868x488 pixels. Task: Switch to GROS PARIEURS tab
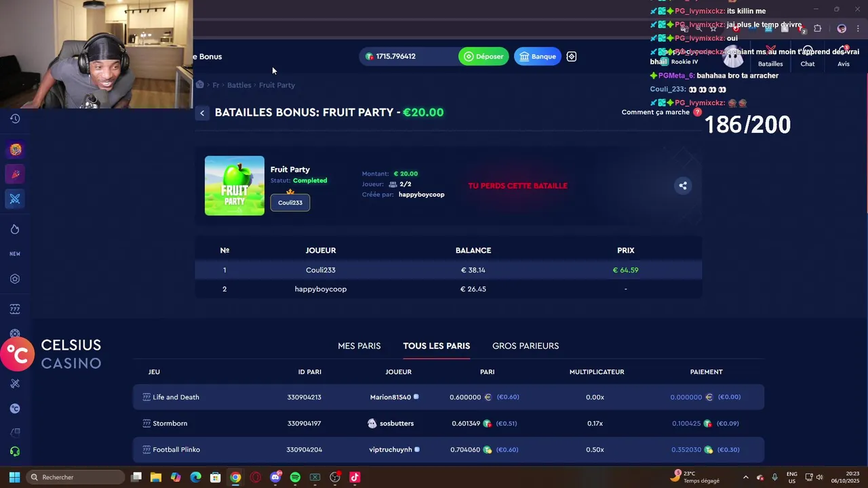[526, 346]
